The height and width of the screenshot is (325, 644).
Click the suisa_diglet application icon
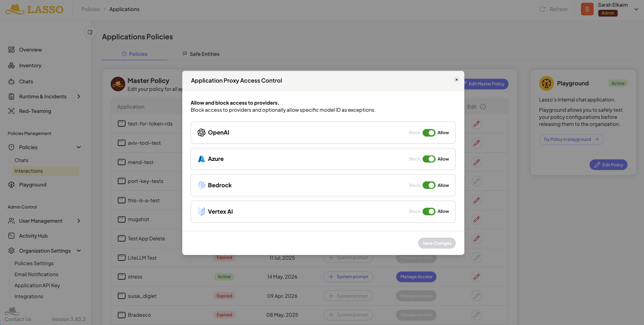point(122,296)
